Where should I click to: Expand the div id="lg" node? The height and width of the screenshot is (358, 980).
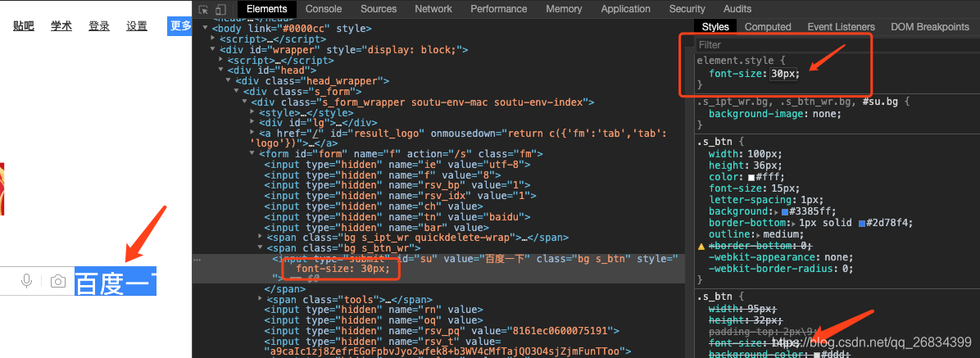coord(252,123)
